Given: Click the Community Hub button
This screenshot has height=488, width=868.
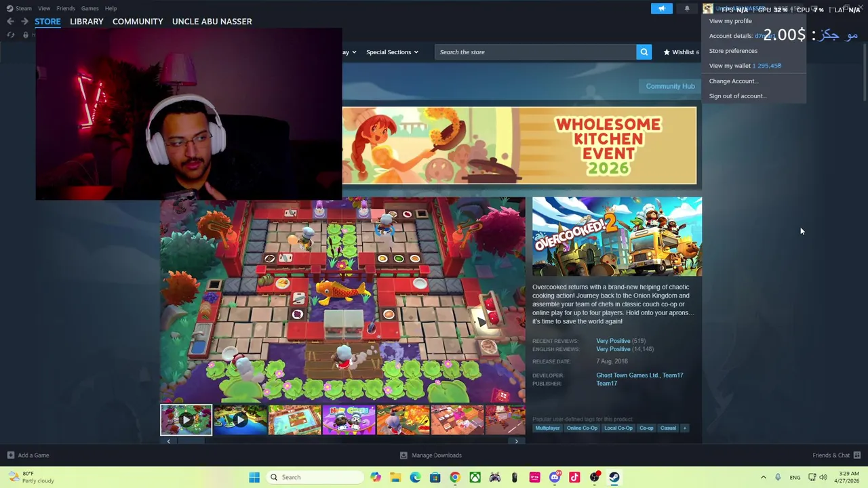Looking at the screenshot, I should point(670,86).
